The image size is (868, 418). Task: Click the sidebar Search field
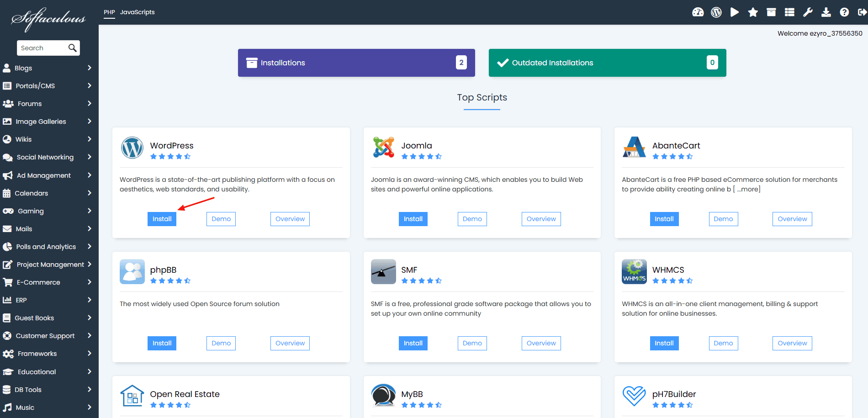click(x=42, y=48)
